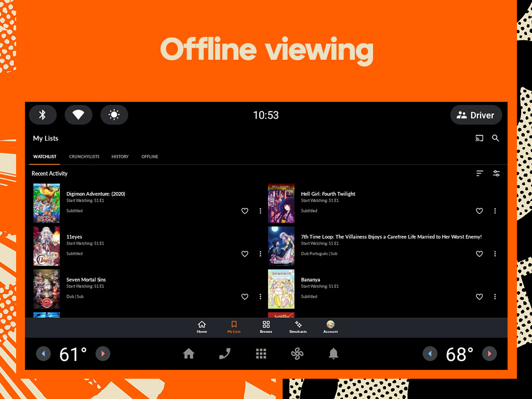Open the Crunchyroll search

click(495, 138)
